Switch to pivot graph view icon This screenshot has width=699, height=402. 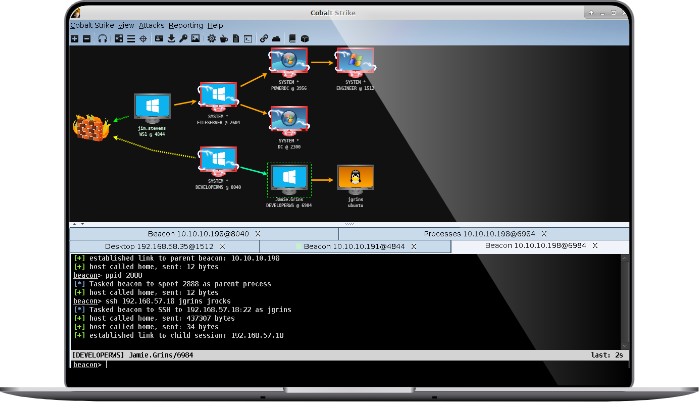119,39
